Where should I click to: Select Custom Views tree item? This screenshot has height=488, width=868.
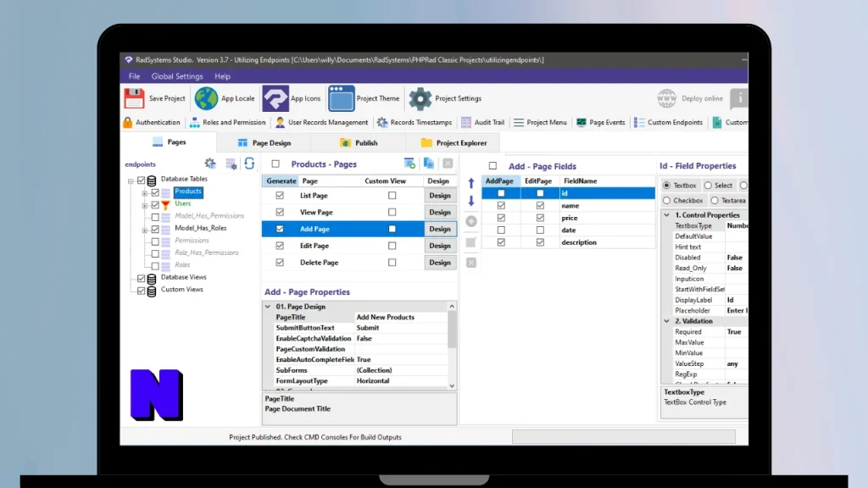(181, 290)
